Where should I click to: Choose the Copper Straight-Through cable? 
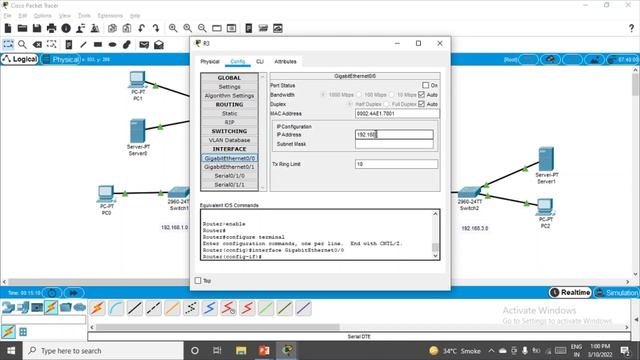coord(135,308)
